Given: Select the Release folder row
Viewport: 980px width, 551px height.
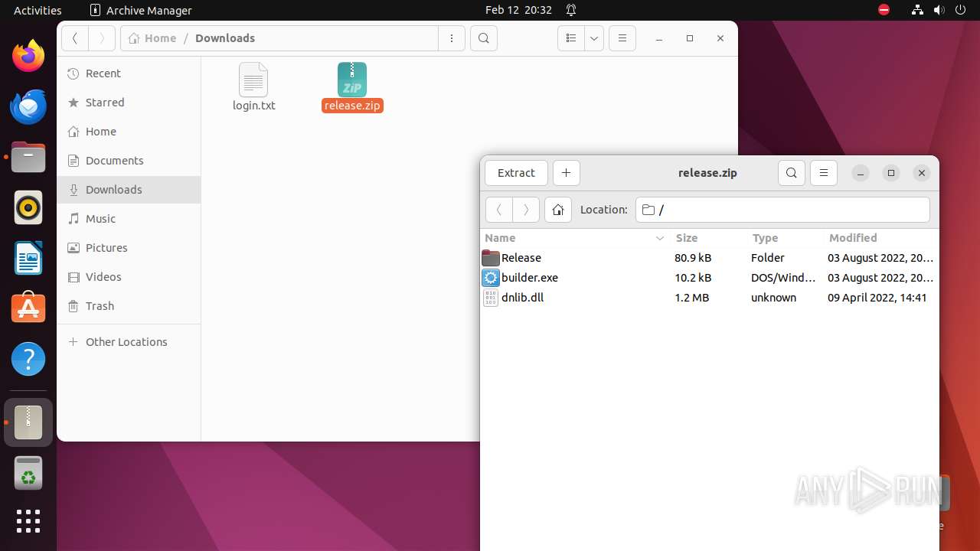Looking at the screenshot, I should pyautogui.click(x=709, y=258).
